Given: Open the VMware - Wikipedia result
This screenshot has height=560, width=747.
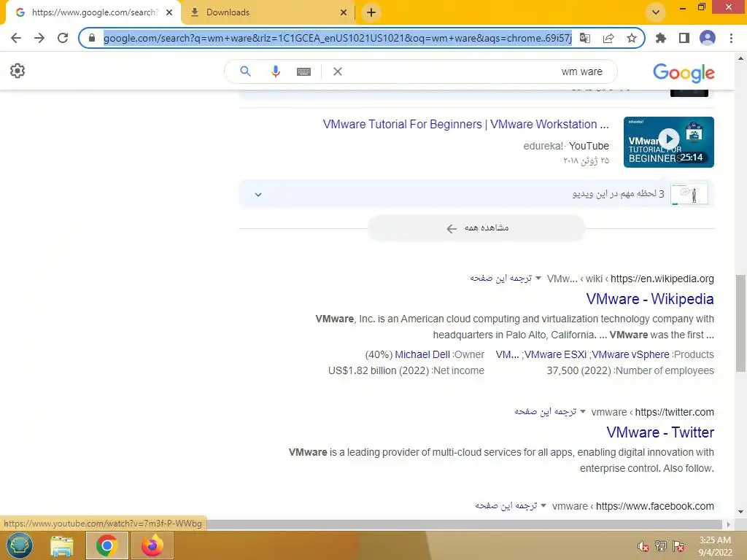Looking at the screenshot, I should 650,299.
